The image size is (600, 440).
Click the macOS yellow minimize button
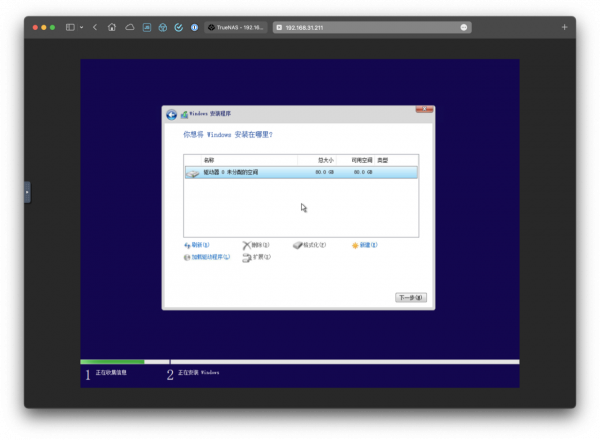pos(44,27)
